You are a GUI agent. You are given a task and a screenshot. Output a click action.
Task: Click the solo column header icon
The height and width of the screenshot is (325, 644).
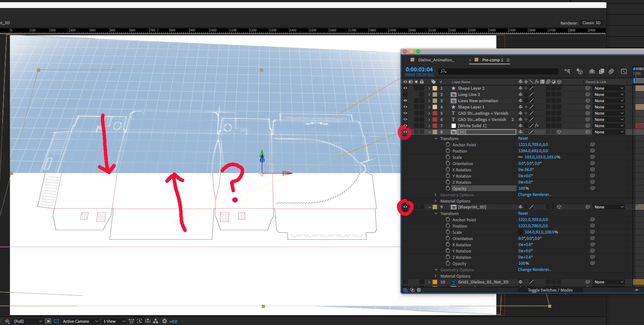point(416,82)
